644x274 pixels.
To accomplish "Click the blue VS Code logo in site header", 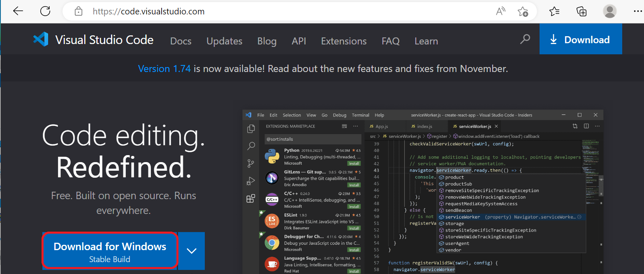I will [41, 39].
